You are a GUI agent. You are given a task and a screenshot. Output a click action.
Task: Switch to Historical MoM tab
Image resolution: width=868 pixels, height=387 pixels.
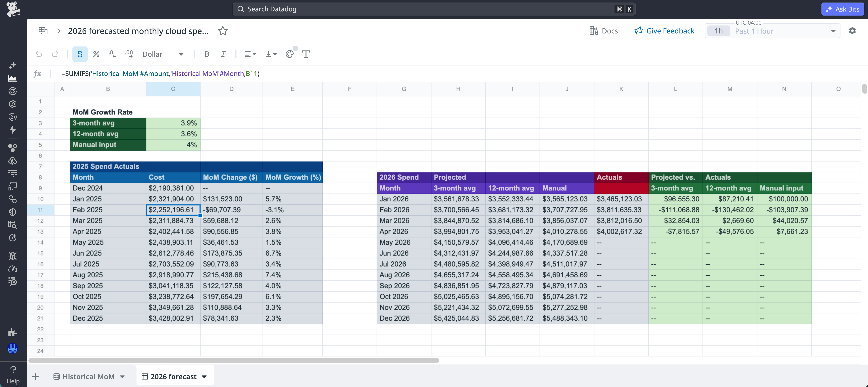click(x=84, y=377)
